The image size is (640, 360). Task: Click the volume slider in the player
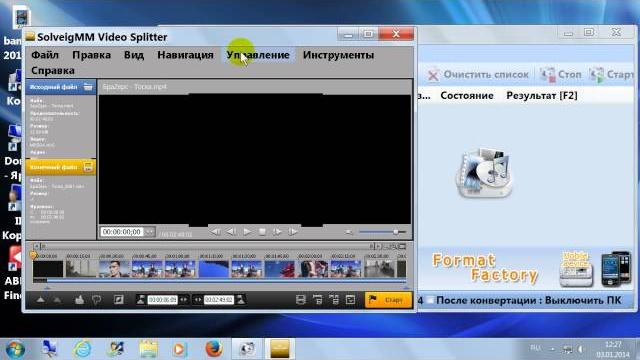(x=382, y=232)
